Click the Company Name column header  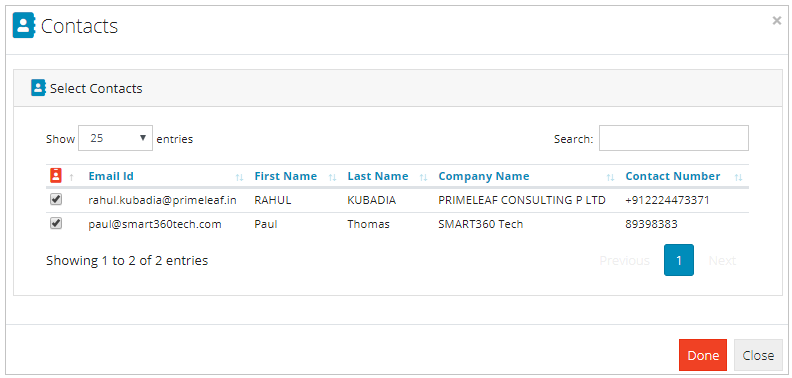484,176
